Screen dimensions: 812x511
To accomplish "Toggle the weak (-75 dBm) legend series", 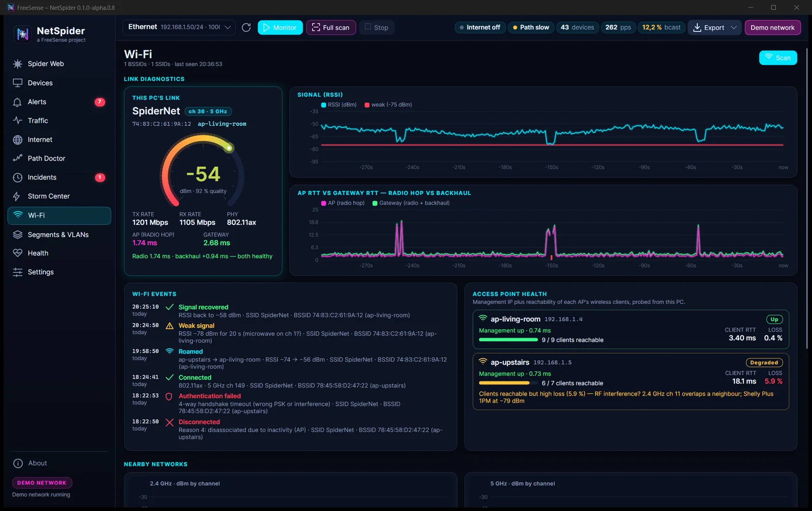I will coord(388,105).
